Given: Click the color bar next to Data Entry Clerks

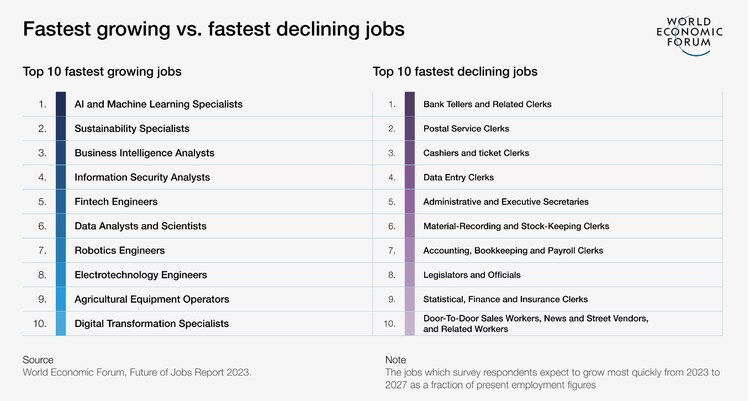Looking at the screenshot, I should click(410, 177).
